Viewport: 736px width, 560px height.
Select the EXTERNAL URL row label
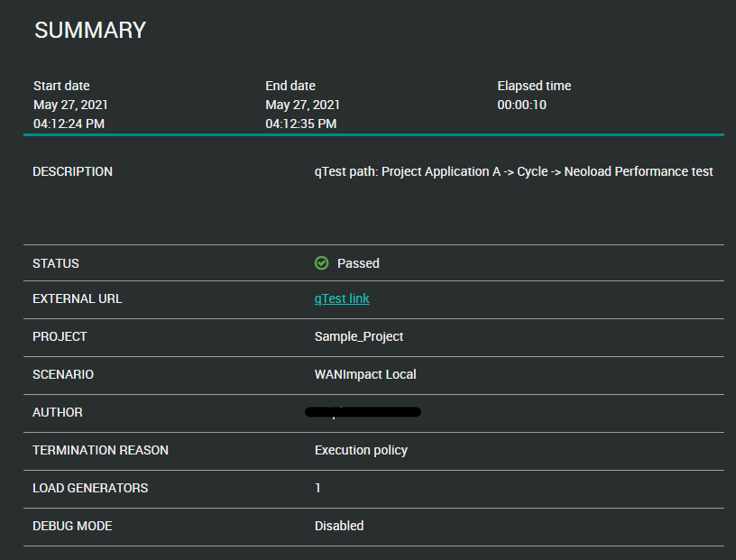pyautogui.click(x=78, y=298)
